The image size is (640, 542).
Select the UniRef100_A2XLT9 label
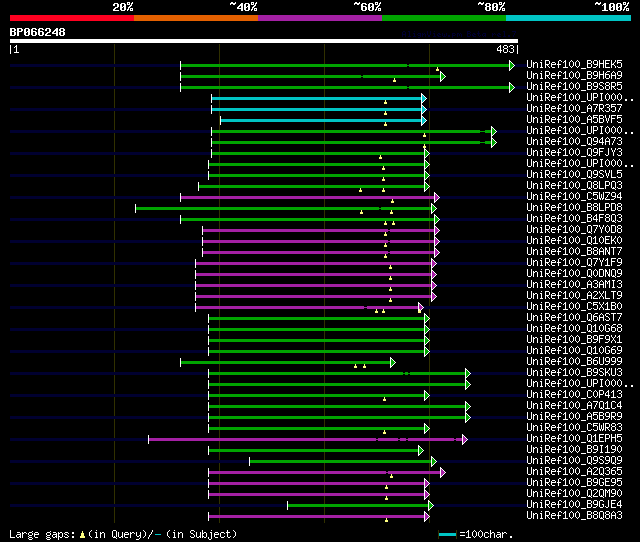[x=574, y=295]
